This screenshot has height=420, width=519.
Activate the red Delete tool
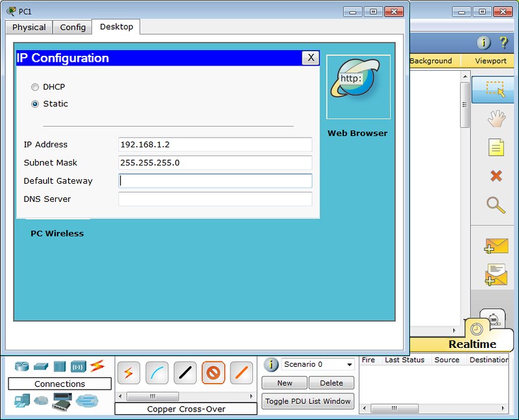(x=496, y=176)
